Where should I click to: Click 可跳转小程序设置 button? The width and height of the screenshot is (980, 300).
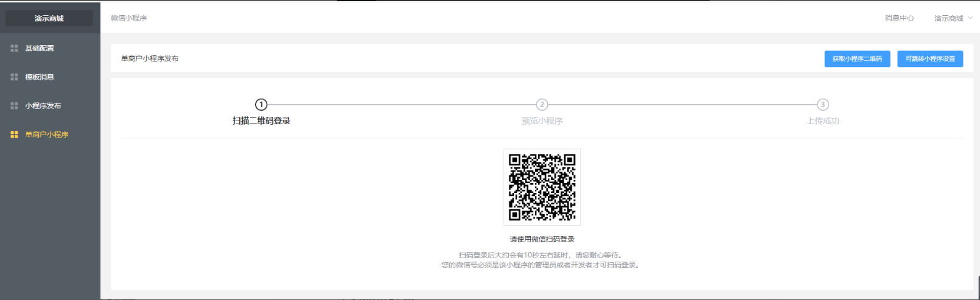930,59
